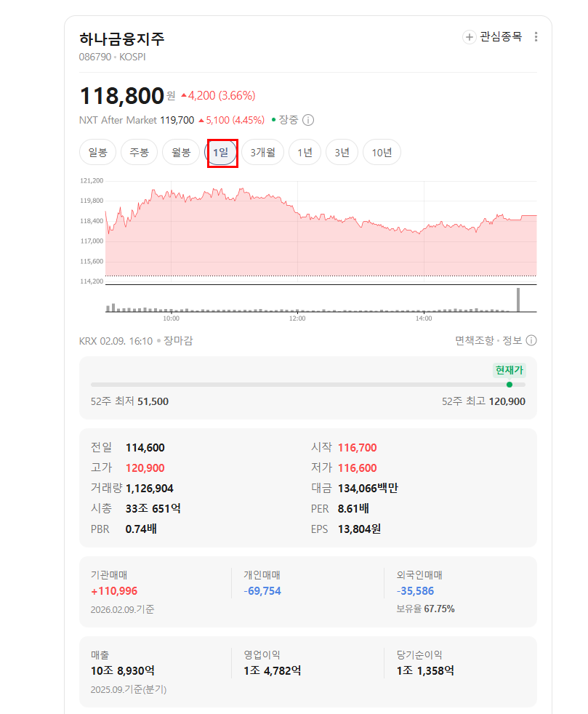
Task: Click the 086790 · KOSPI ticker code
Action: [x=113, y=57]
